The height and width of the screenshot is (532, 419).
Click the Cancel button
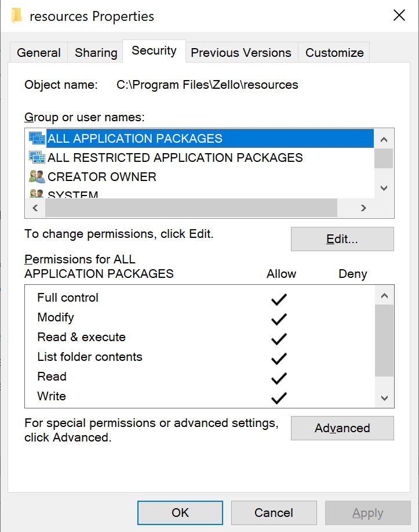coord(274,513)
